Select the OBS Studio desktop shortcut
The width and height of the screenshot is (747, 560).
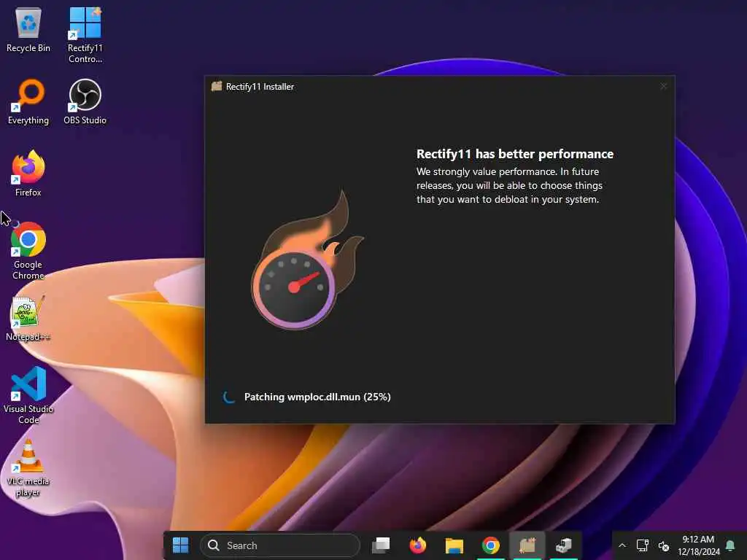[x=85, y=102]
